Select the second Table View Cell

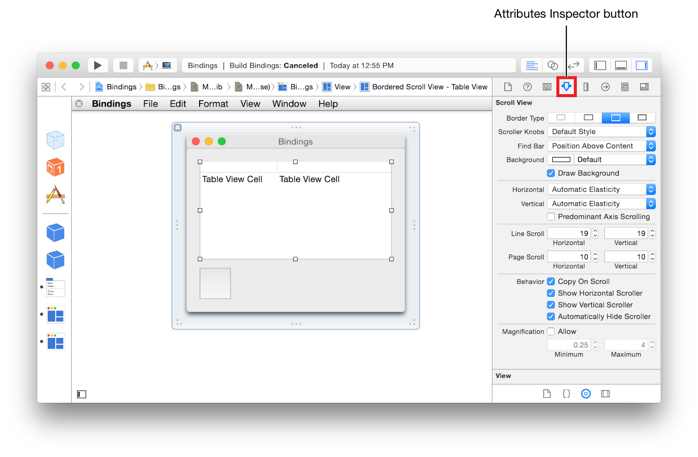click(309, 179)
